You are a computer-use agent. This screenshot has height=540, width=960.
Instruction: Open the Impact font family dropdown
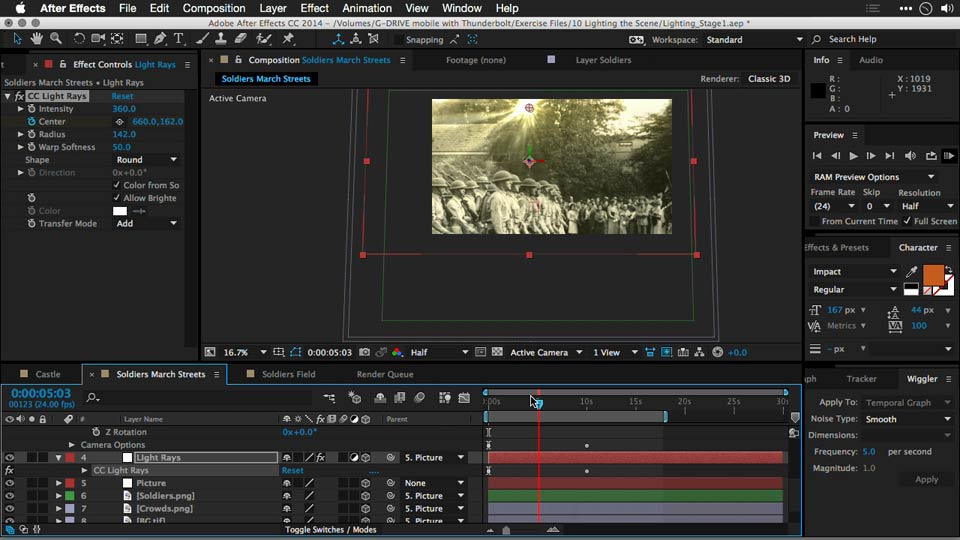point(855,271)
